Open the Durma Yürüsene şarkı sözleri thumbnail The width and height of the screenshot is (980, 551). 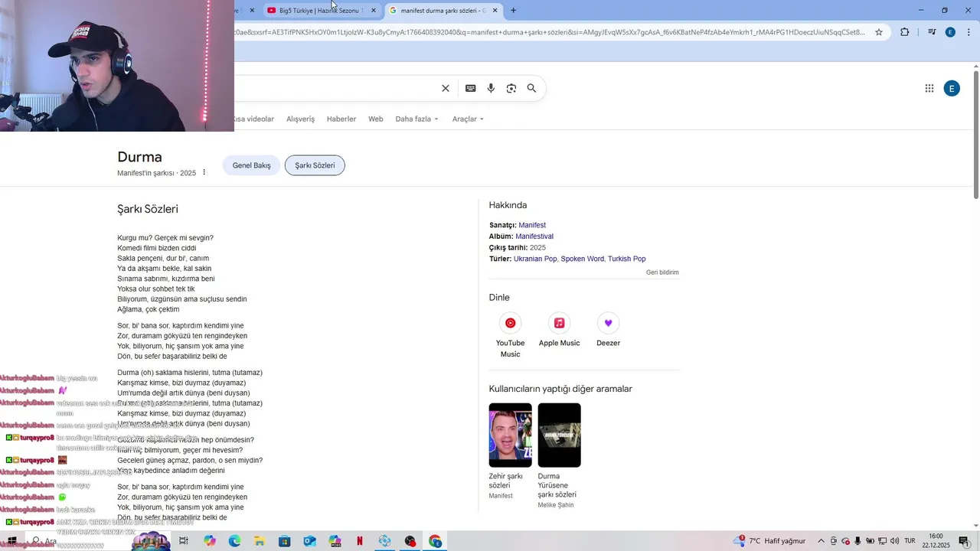[559, 435]
